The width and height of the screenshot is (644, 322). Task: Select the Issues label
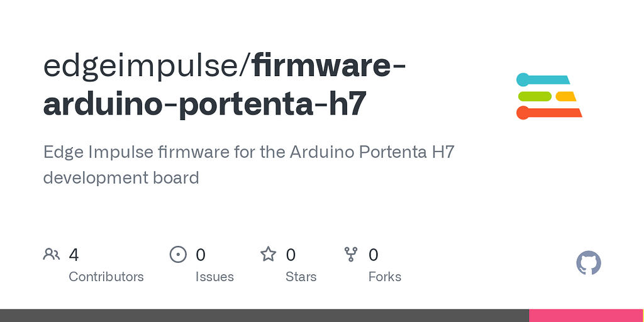(214, 277)
